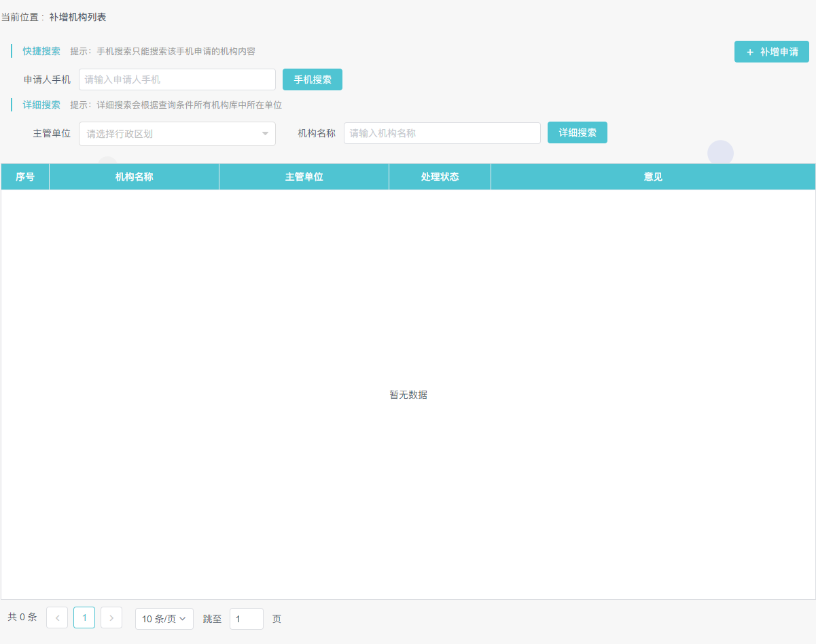Click the 序号 column header
The image size is (816, 644).
click(x=25, y=177)
